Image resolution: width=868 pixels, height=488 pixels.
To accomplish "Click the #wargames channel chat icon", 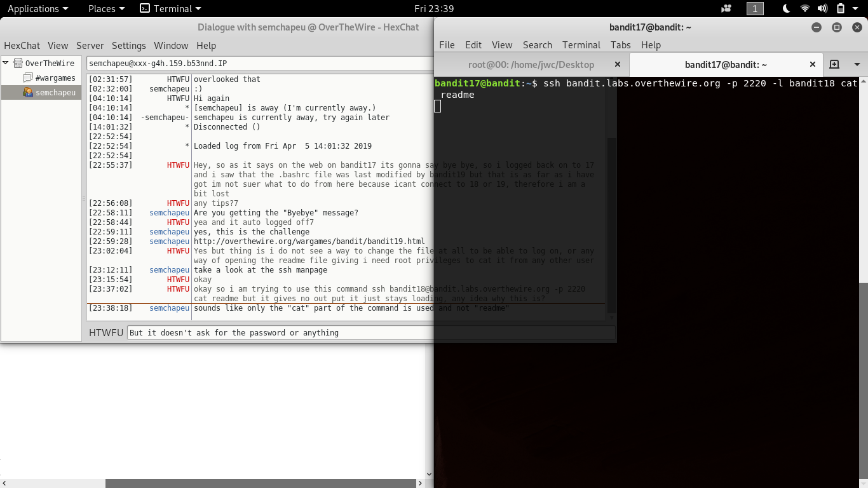I will pos(27,78).
